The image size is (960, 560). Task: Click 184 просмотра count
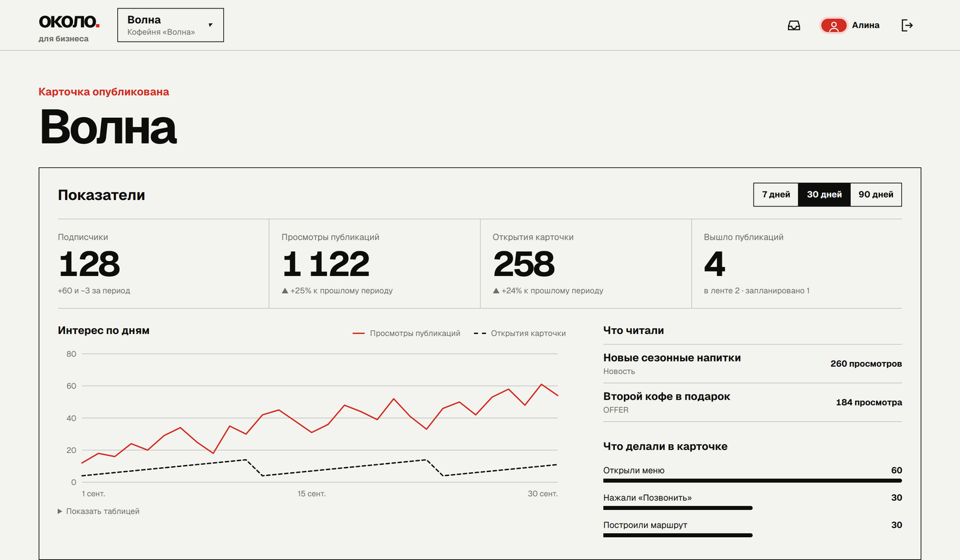[869, 402]
